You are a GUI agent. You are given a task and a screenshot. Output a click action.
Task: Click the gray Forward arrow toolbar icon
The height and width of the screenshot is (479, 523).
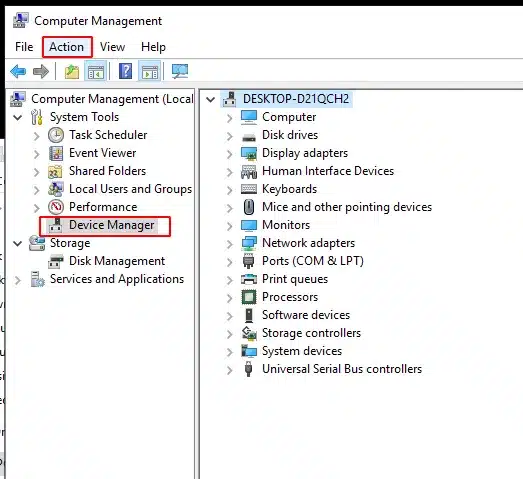pos(41,71)
